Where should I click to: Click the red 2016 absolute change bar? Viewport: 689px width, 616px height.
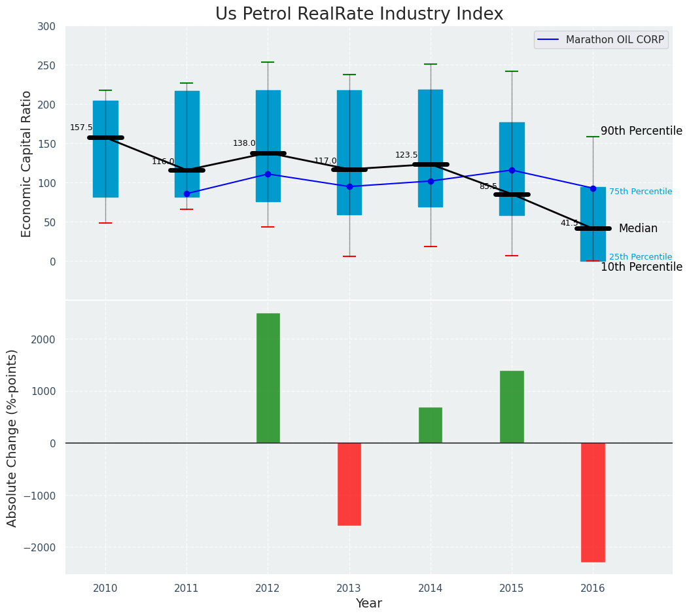tap(592, 502)
